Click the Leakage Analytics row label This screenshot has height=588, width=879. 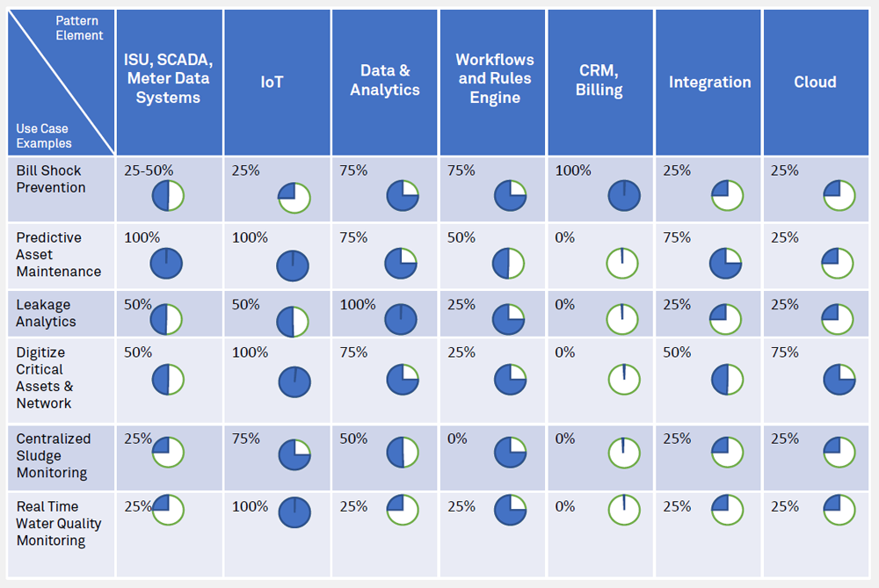(x=46, y=313)
